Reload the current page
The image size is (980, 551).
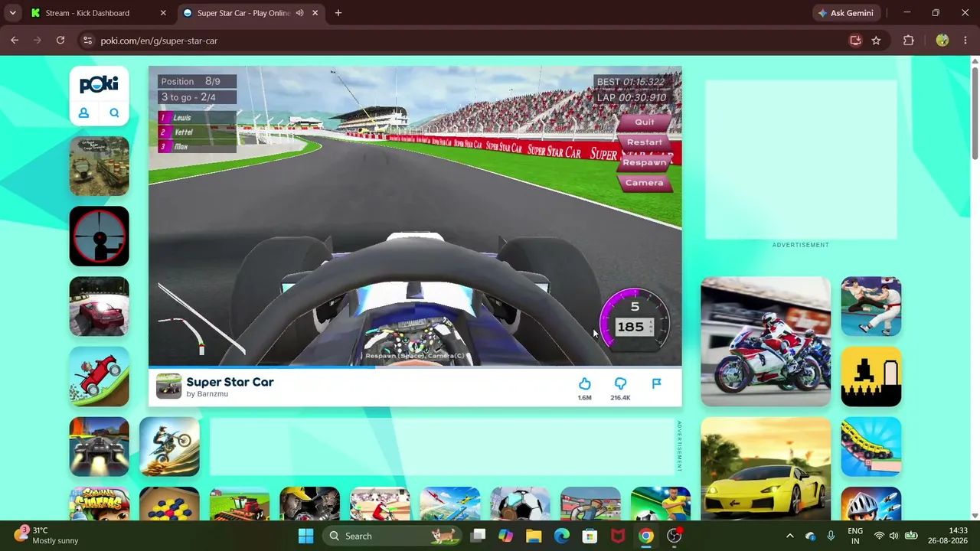click(x=60, y=41)
